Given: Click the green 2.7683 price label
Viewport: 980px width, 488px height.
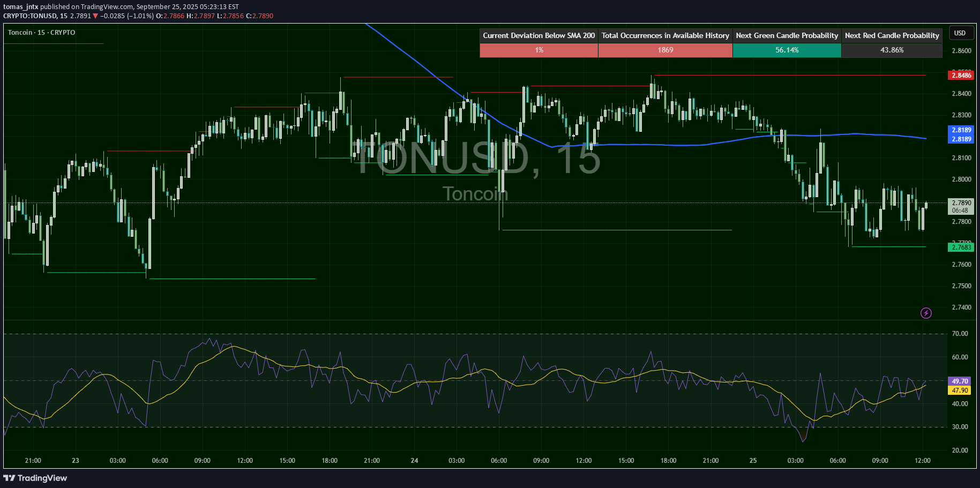Looking at the screenshot, I should (x=961, y=247).
